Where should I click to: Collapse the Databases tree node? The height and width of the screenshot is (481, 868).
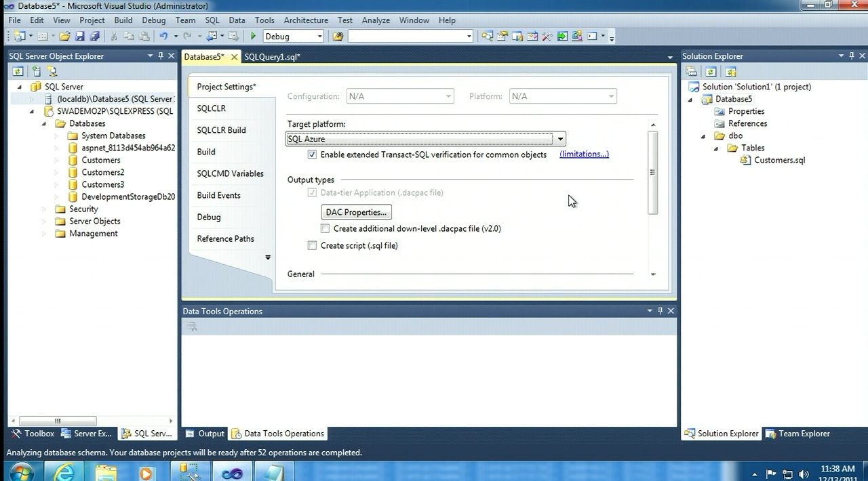(44, 123)
